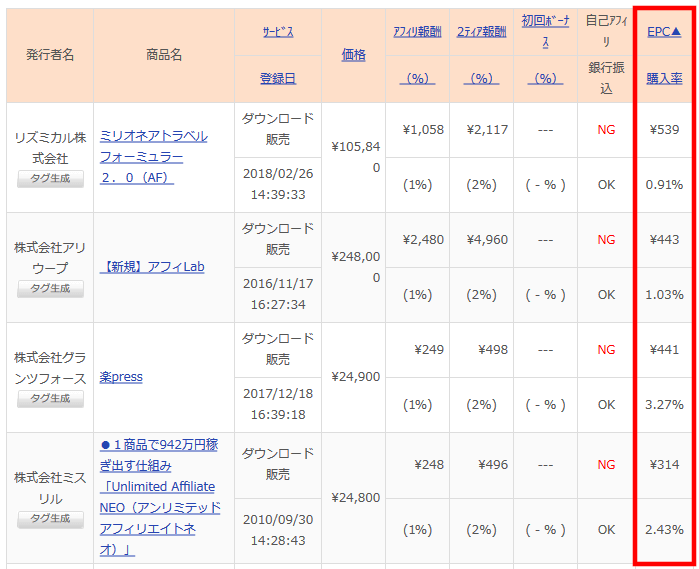Select 商品名 column header
This screenshot has height=569, width=699.
(164, 55)
